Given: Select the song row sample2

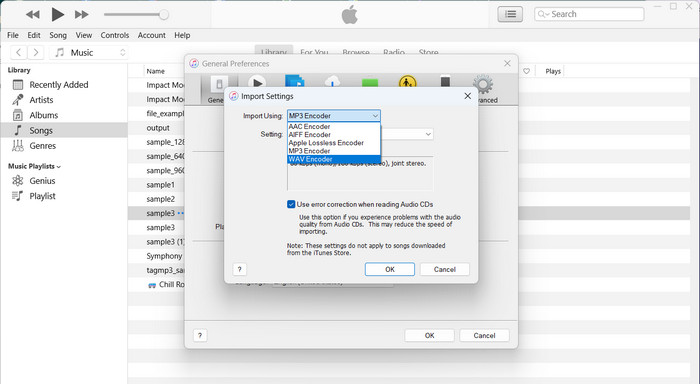Looking at the screenshot, I should pos(160,199).
